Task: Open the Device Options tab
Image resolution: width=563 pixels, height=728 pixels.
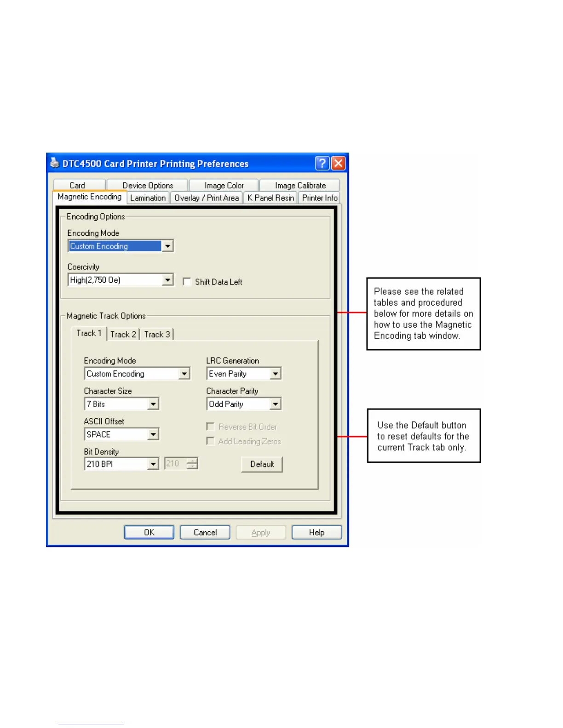Action: click(148, 185)
